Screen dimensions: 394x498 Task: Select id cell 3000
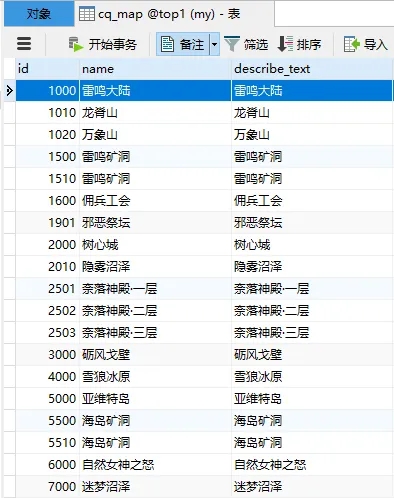tap(47, 355)
